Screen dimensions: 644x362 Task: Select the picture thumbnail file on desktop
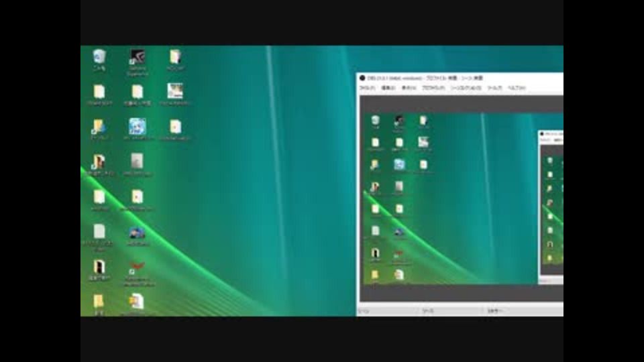tap(175, 95)
